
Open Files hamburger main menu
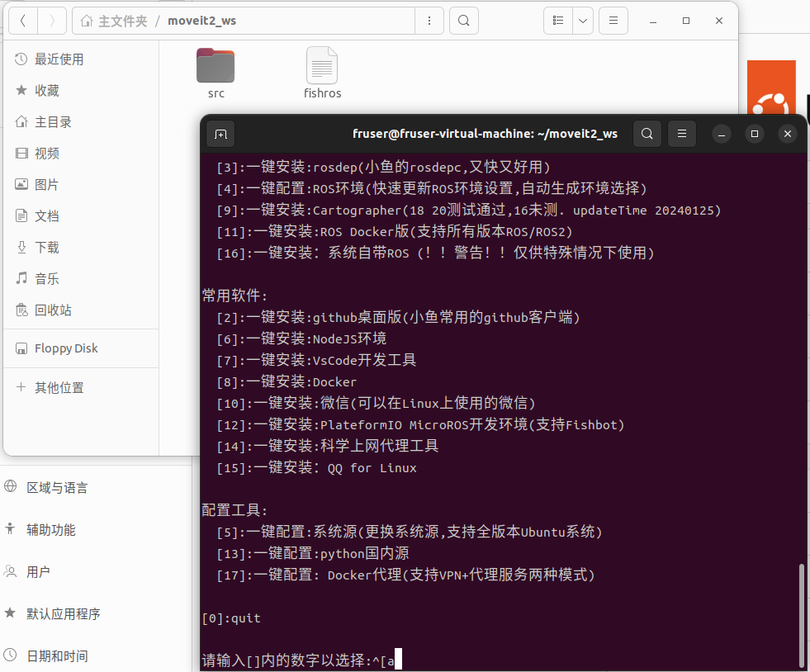click(x=613, y=21)
